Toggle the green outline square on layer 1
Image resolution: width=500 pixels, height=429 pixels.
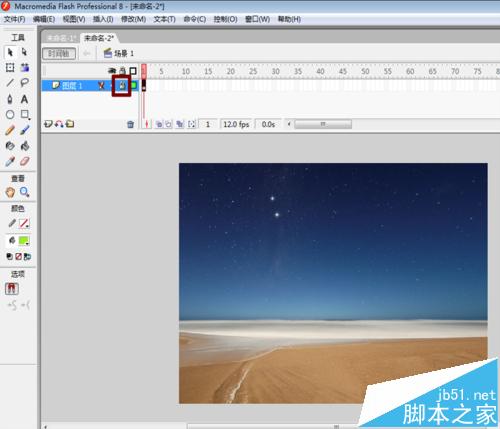[x=133, y=86]
